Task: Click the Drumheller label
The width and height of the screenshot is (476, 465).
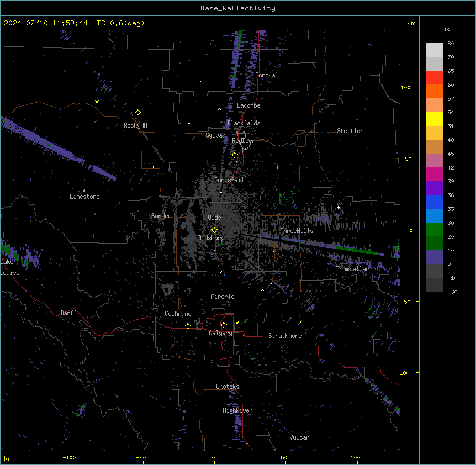Action: click(x=352, y=270)
